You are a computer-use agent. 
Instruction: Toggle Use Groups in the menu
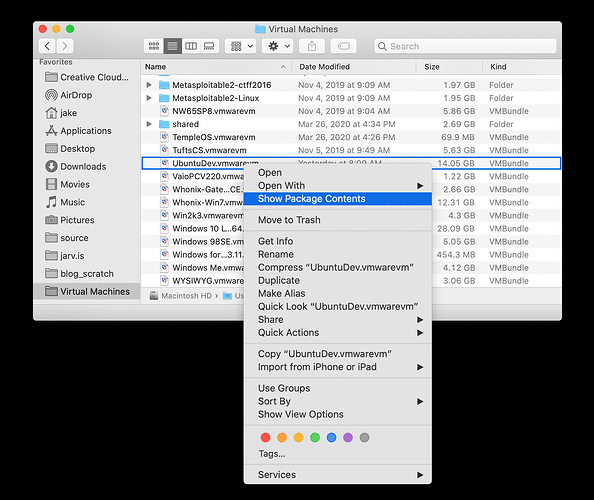point(338,388)
